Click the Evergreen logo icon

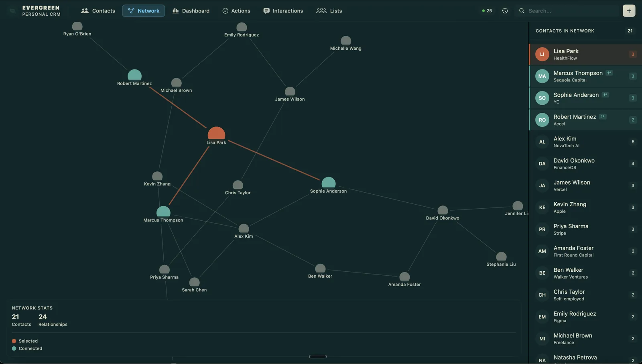pyautogui.click(x=12, y=11)
